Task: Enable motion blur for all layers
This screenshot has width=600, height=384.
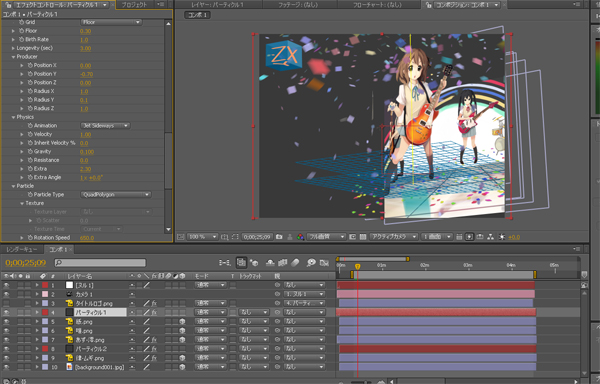Action: coord(295,262)
